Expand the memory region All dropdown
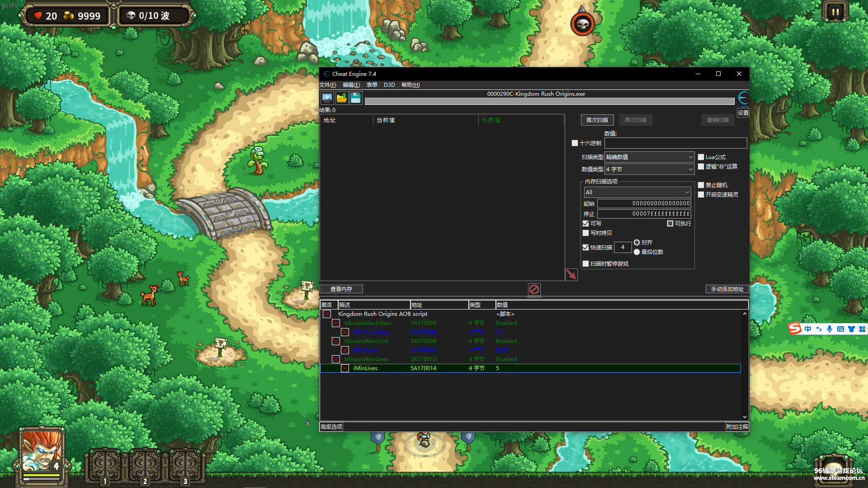Image resolution: width=868 pixels, height=488 pixels. tap(637, 192)
